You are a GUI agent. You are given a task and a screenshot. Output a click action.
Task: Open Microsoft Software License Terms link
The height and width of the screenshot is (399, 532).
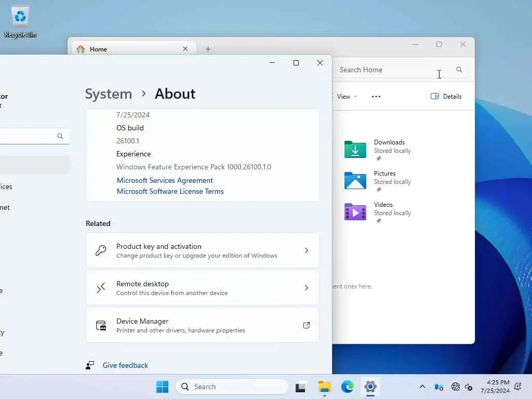[170, 191]
